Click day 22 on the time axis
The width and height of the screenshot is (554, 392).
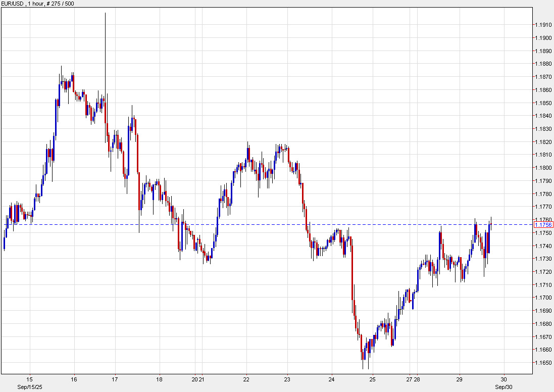[x=246, y=379]
